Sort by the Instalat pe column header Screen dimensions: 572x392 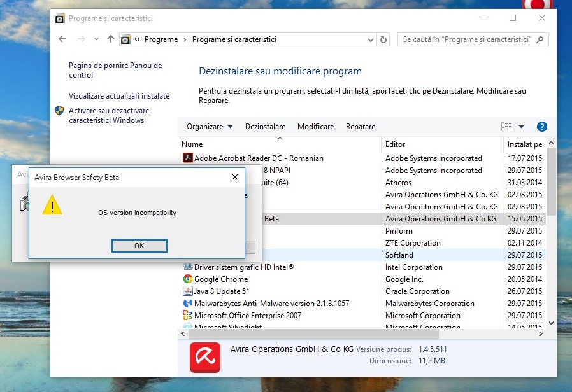click(525, 144)
